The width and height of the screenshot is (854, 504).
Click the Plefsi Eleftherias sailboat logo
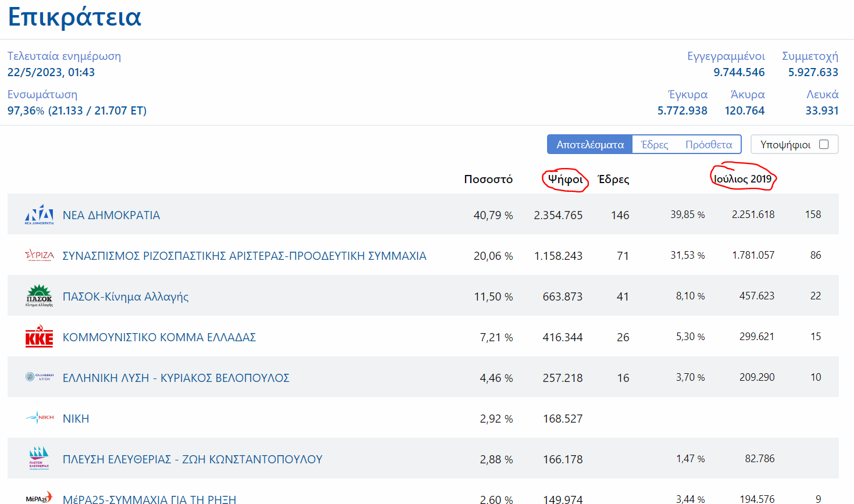39,458
